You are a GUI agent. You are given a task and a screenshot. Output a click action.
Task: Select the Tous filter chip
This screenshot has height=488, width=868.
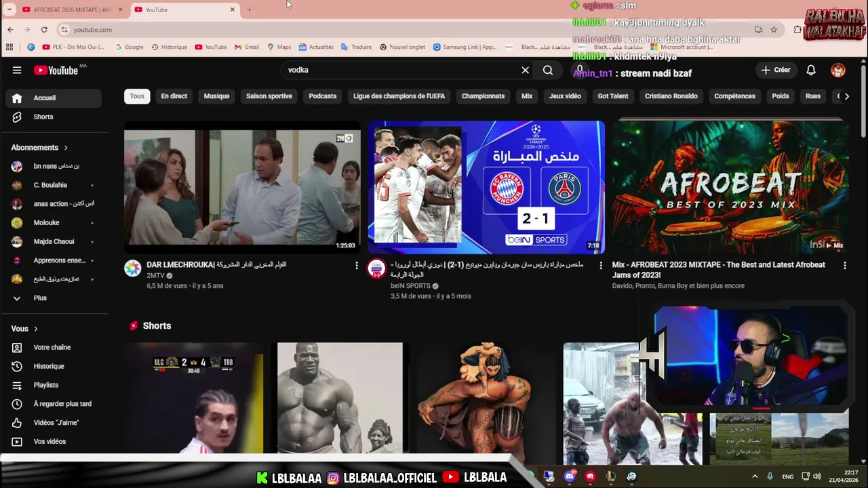(137, 96)
